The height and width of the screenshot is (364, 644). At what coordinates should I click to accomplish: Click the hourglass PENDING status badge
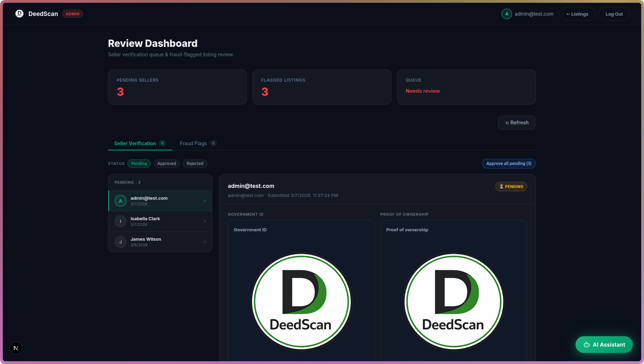(x=511, y=187)
